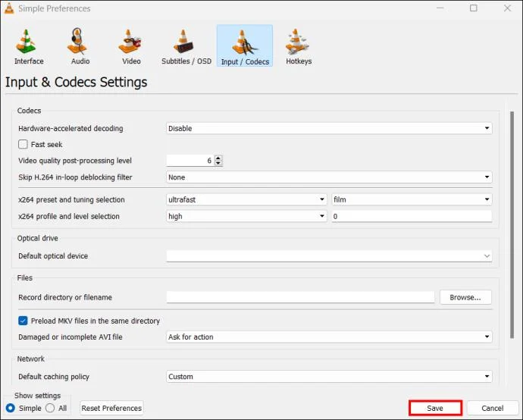The width and height of the screenshot is (523, 420).
Task: Open the x264 profile high dropdown
Action: tap(246, 216)
